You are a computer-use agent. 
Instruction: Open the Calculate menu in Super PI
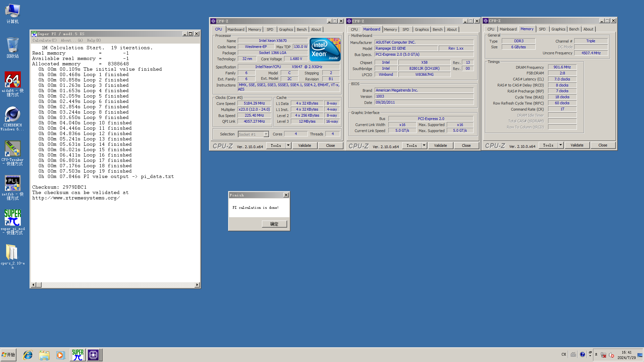click(45, 41)
